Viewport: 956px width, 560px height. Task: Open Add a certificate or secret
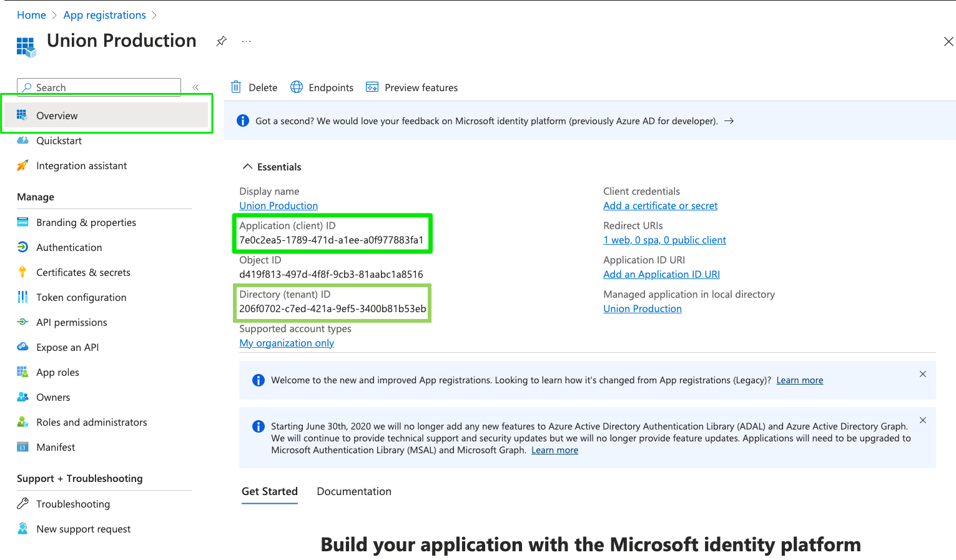coord(660,205)
